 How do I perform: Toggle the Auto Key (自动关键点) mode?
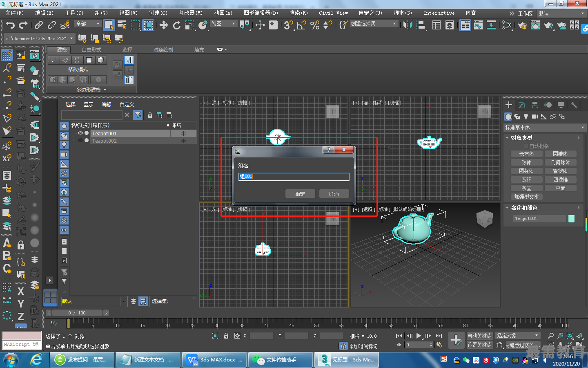(x=479, y=336)
